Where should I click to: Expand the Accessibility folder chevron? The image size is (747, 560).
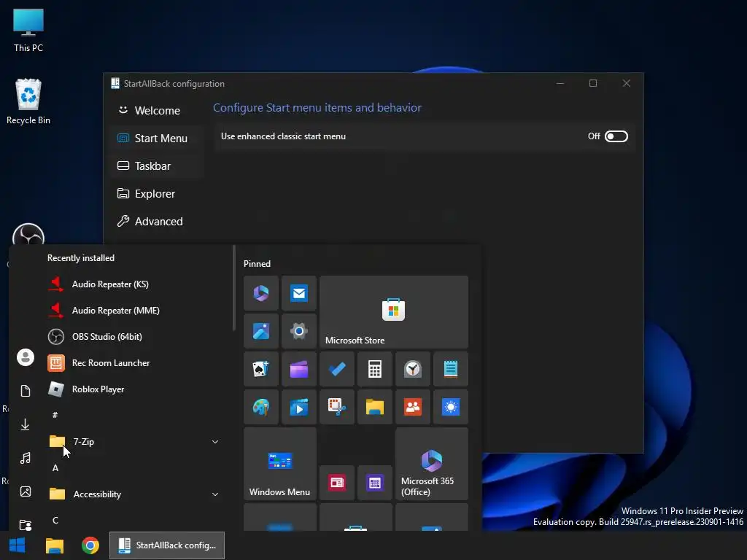[x=215, y=494]
